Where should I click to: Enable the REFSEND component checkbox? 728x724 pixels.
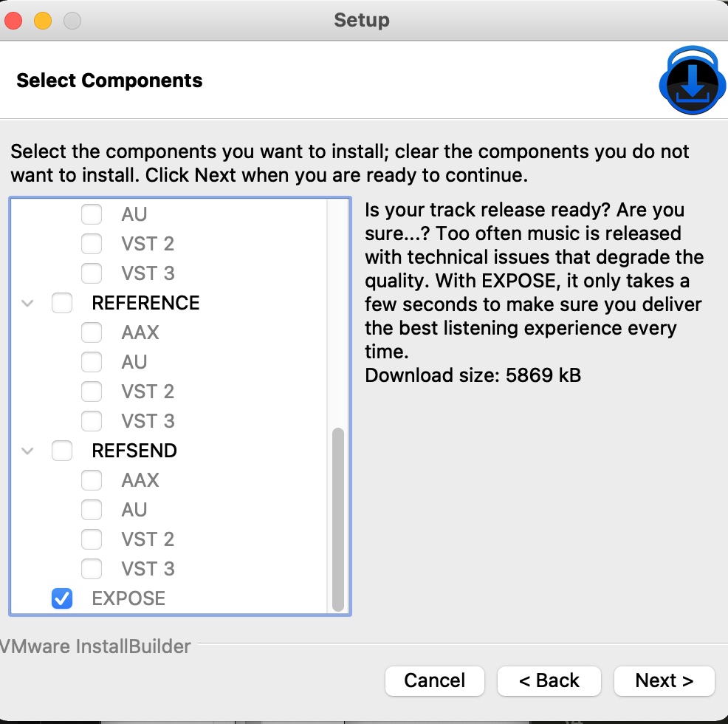pyautogui.click(x=62, y=451)
